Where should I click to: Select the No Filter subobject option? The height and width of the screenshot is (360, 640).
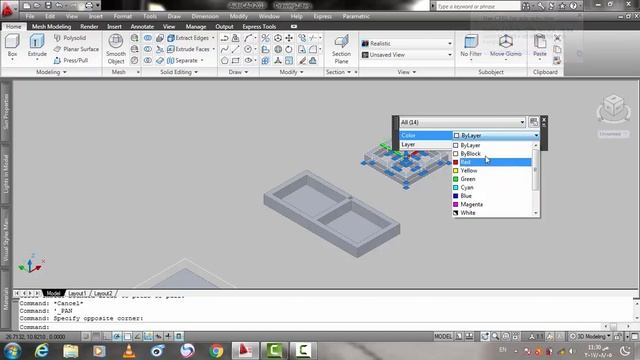click(x=471, y=46)
